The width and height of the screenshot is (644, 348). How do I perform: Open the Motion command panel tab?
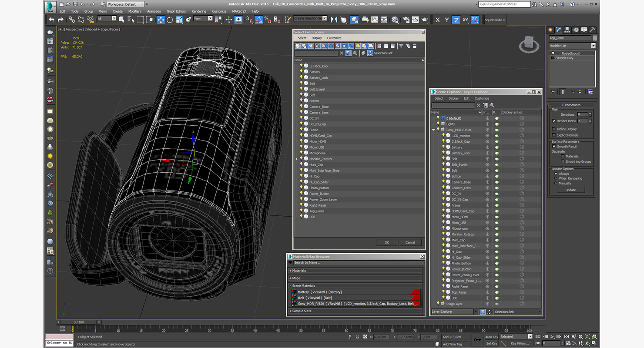(576, 30)
